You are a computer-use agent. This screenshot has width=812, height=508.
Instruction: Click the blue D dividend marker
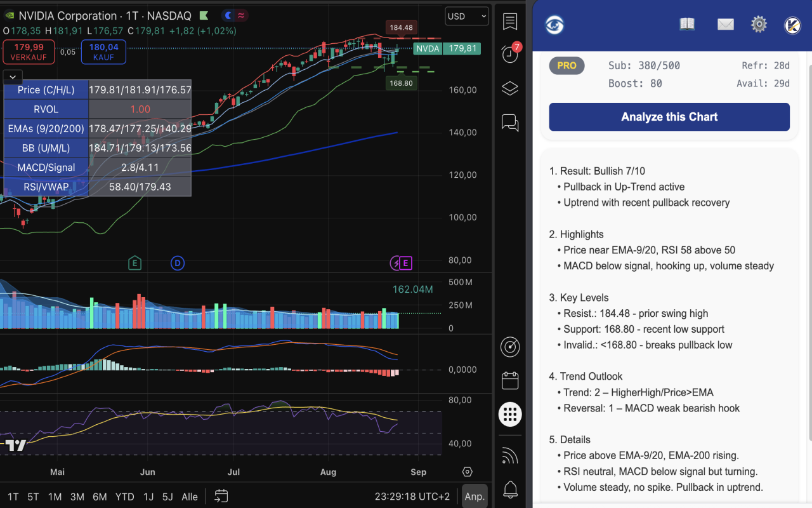[x=178, y=263]
